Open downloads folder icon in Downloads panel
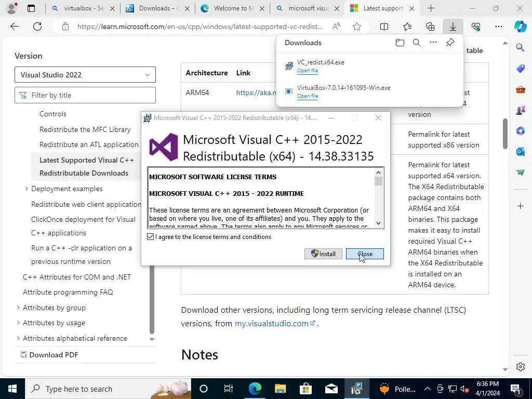 [x=400, y=43]
